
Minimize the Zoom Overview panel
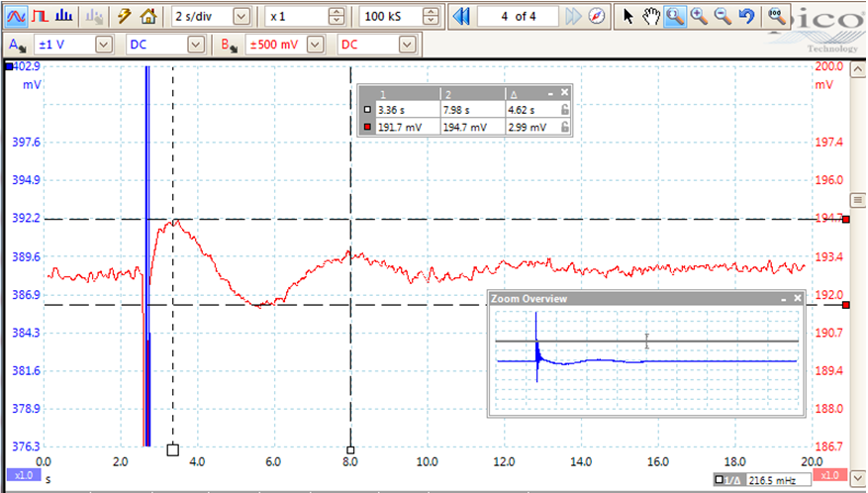pos(784,299)
